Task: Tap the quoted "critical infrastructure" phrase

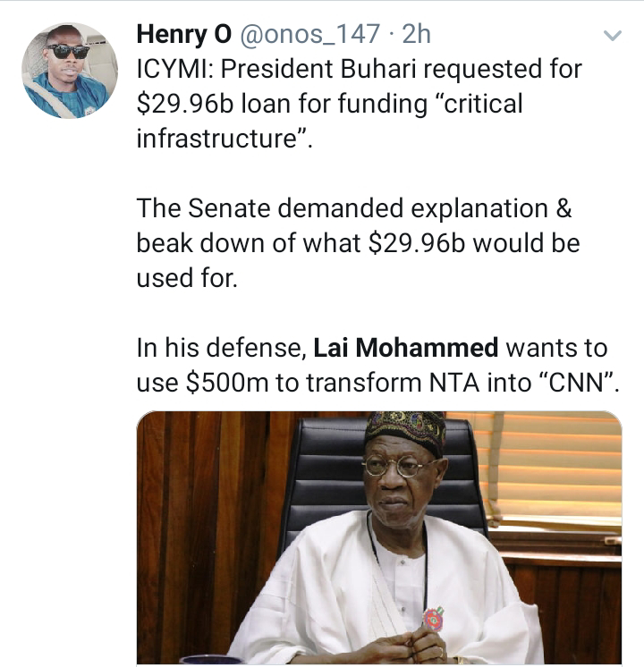Action: pos(329,122)
